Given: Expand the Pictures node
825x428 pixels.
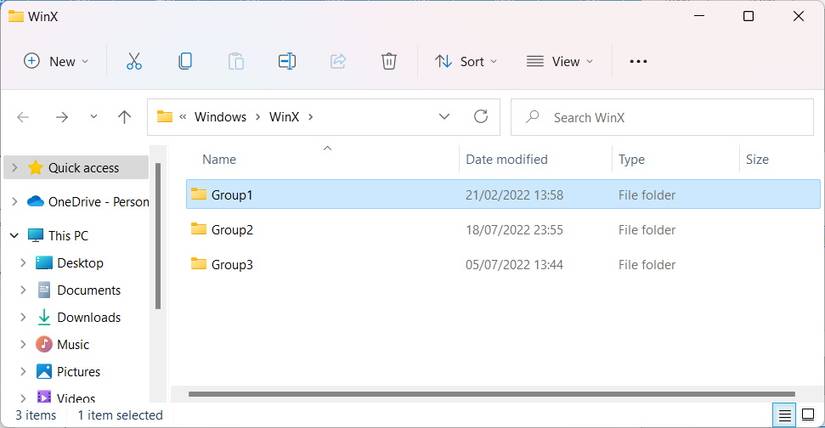Looking at the screenshot, I should [23, 371].
